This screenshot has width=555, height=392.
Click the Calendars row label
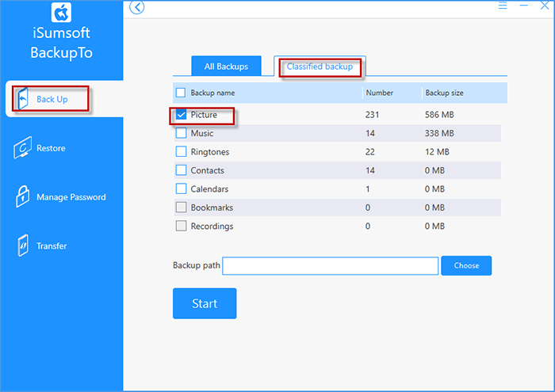coord(209,189)
